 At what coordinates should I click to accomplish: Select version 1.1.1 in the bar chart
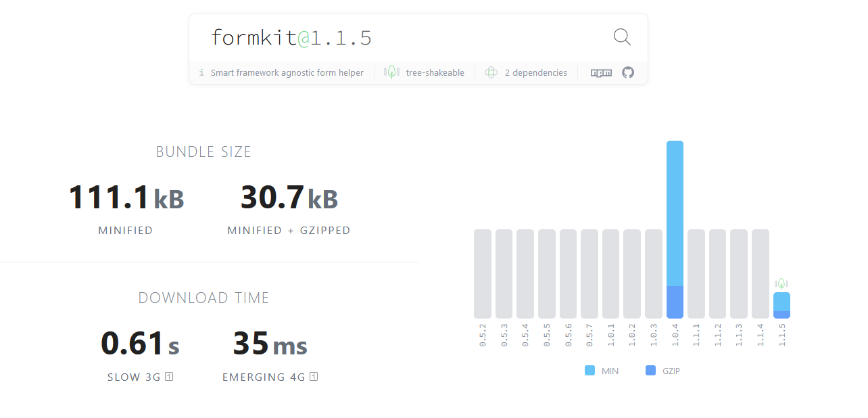point(696,274)
